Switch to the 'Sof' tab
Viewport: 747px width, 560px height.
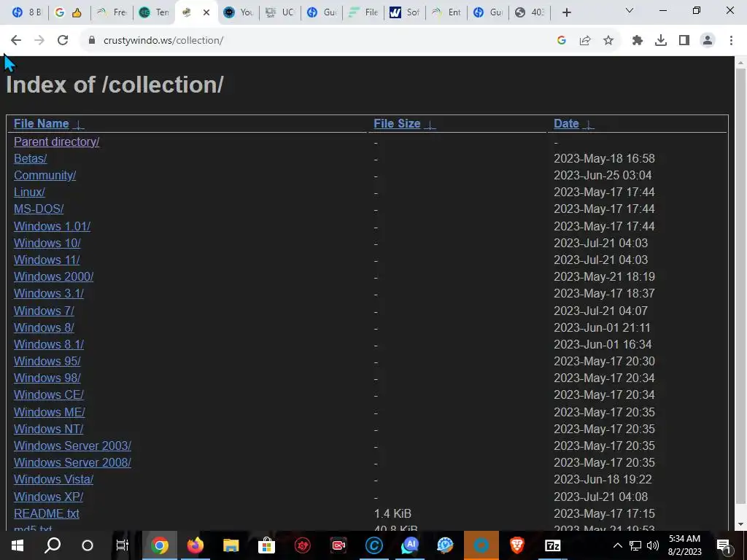click(x=405, y=12)
